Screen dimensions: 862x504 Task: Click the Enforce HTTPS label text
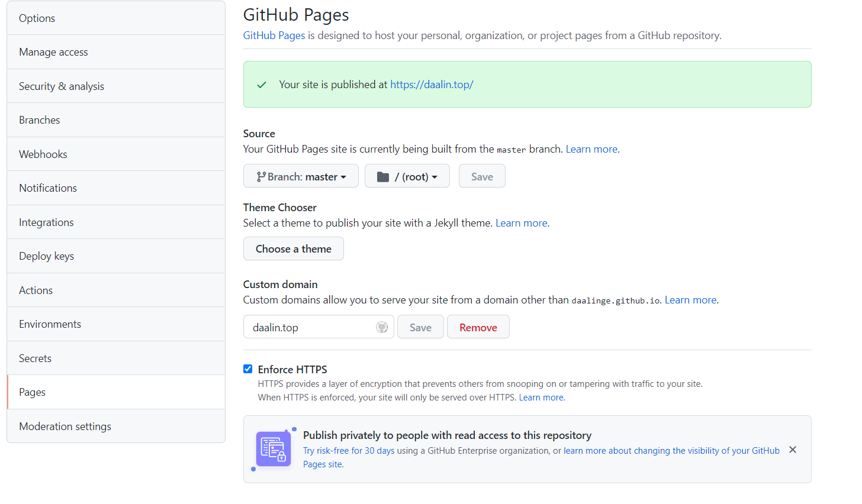click(292, 370)
